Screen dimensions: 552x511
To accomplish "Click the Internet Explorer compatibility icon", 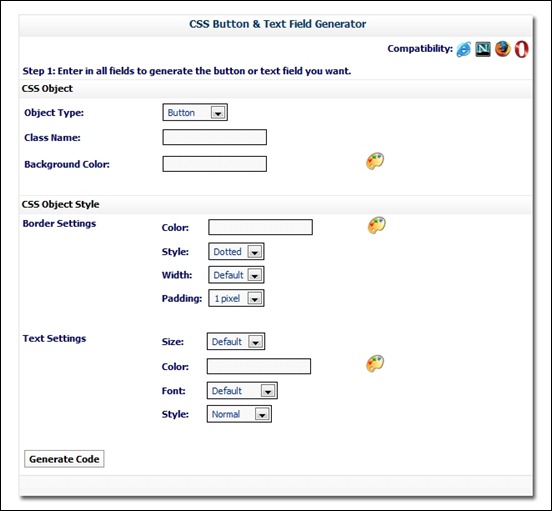I will point(463,49).
